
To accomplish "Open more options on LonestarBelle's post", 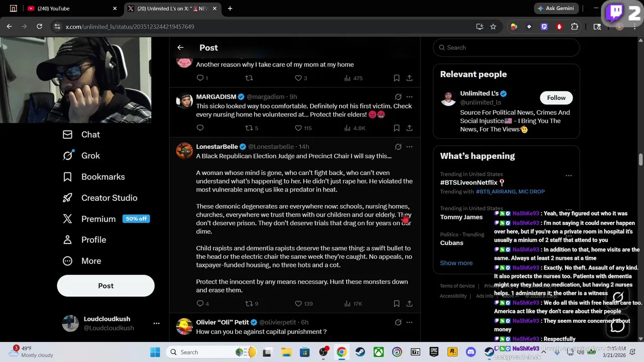I will coord(410,146).
